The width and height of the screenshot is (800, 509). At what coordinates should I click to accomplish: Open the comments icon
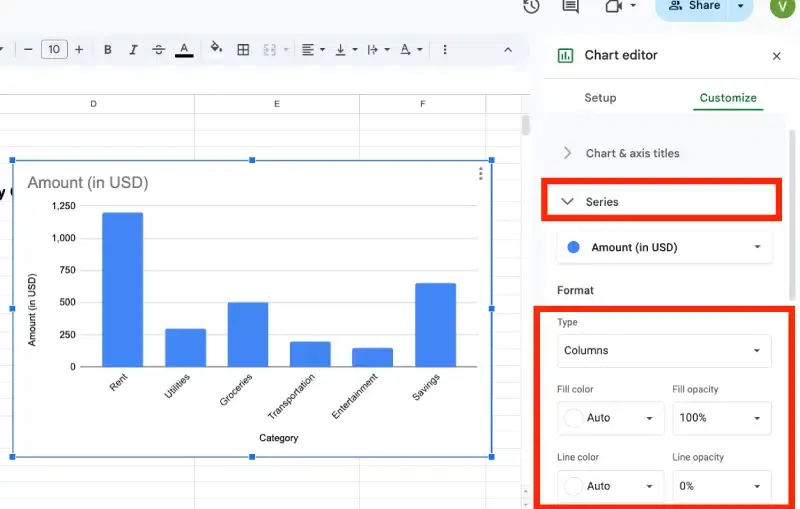pos(570,6)
